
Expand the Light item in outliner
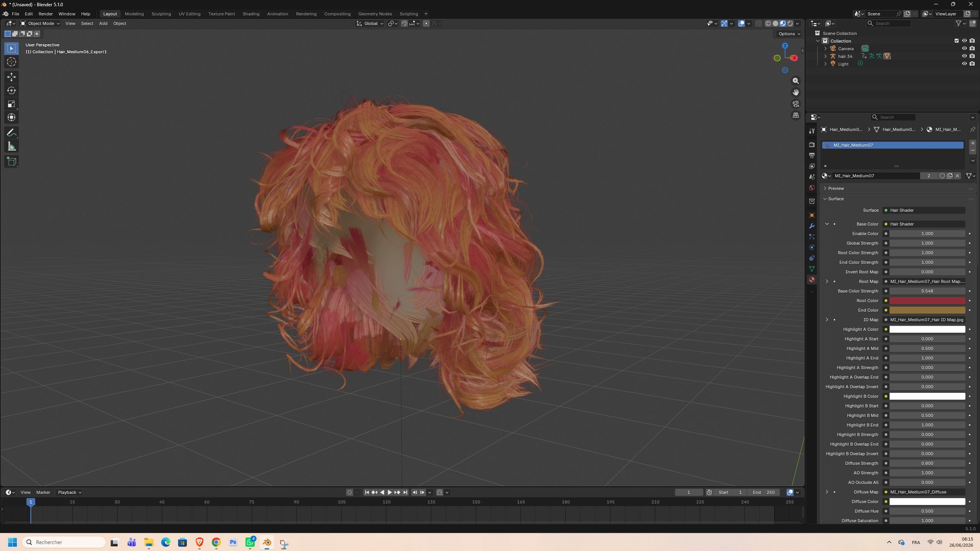click(825, 64)
